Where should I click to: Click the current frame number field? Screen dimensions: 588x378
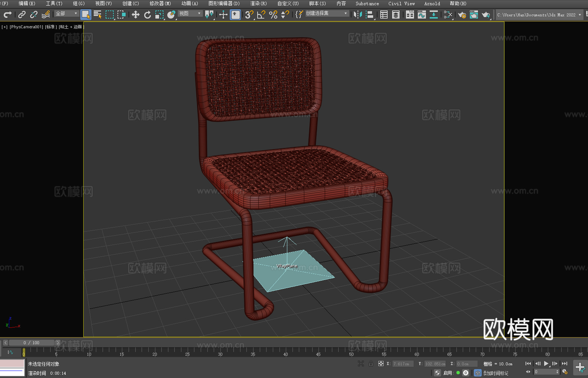click(x=545, y=372)
